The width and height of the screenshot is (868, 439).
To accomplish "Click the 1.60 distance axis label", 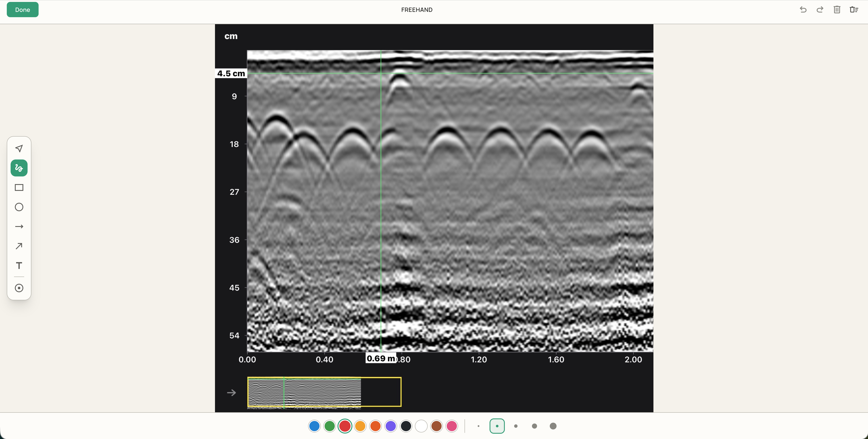I will 556,359.
